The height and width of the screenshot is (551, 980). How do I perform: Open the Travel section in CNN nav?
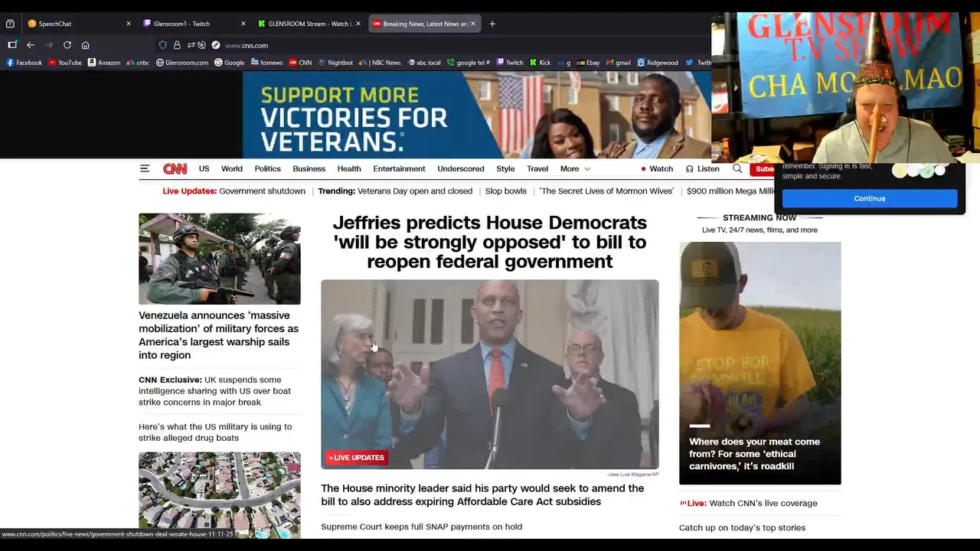click(537, 169)
